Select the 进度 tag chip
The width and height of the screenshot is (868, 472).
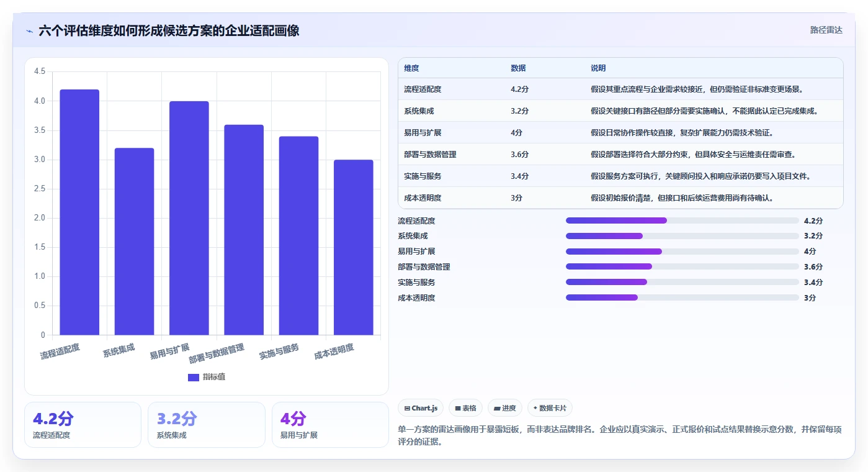(505, 408)
